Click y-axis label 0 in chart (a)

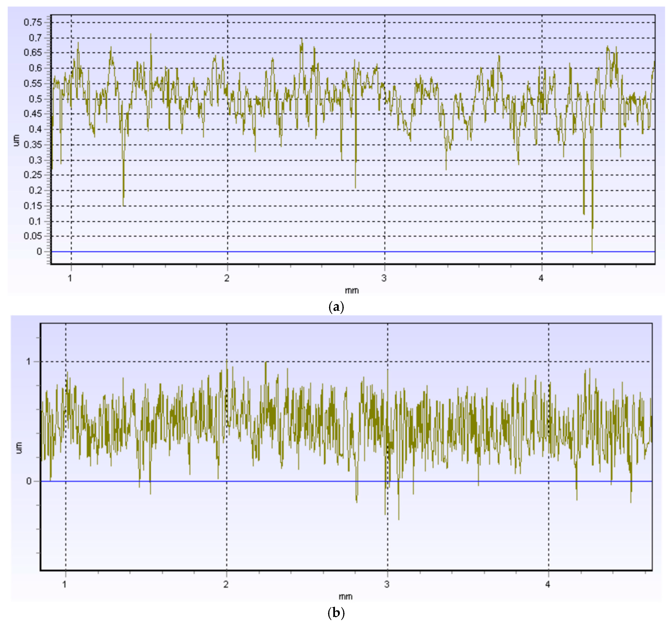[39, 252]
